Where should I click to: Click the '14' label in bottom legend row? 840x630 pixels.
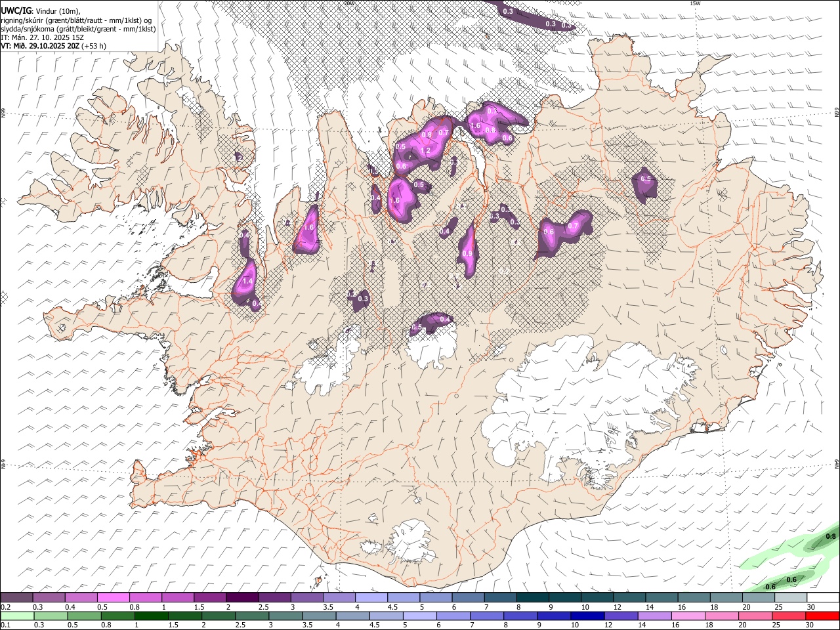[x=642, y=625]
